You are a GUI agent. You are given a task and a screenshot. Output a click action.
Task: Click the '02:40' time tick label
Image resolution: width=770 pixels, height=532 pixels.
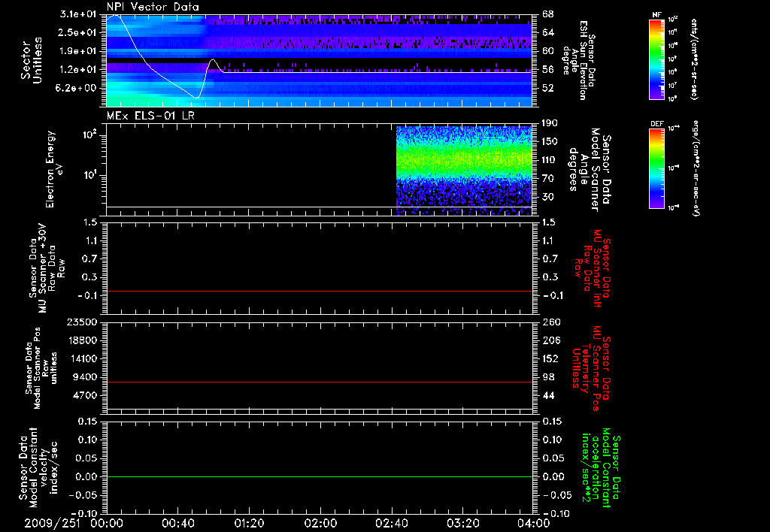(x=391, y=523)
